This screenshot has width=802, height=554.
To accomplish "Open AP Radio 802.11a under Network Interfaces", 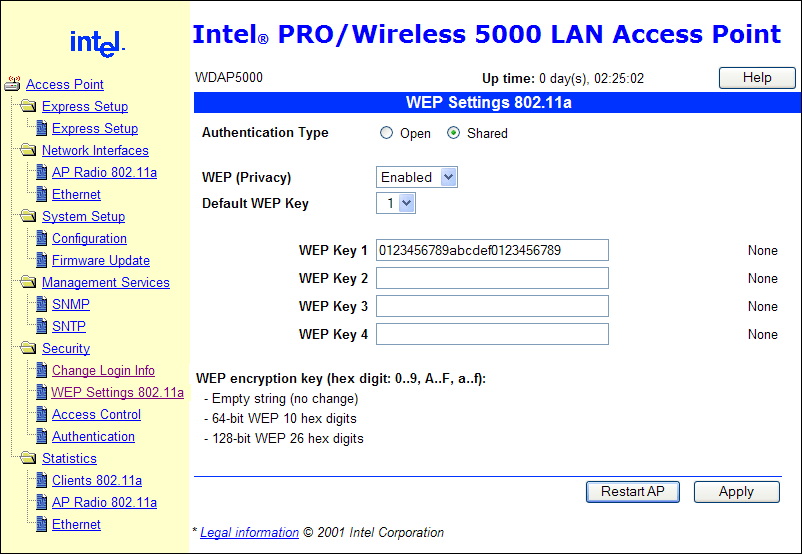I will coord(104,172).
